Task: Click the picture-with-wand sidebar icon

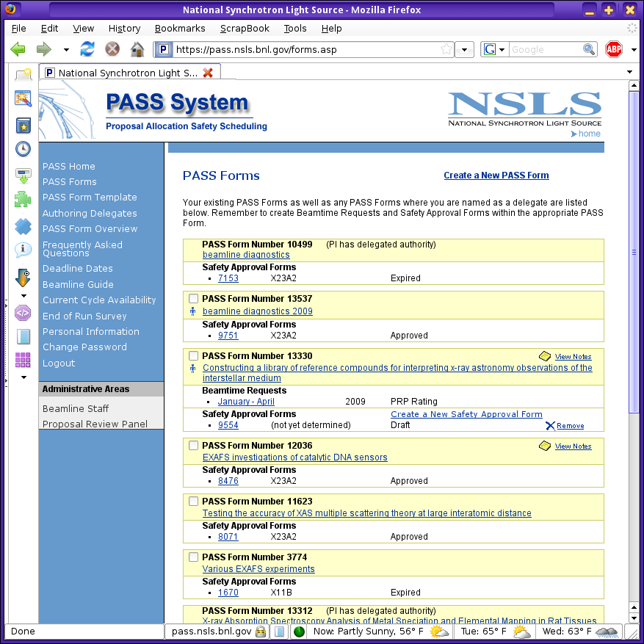Action: pyautogui.click(x=23, y=98)
